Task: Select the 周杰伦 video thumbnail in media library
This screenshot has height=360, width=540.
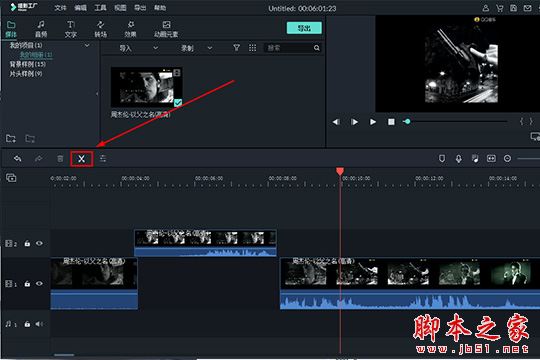Action: tap(146, 88)
